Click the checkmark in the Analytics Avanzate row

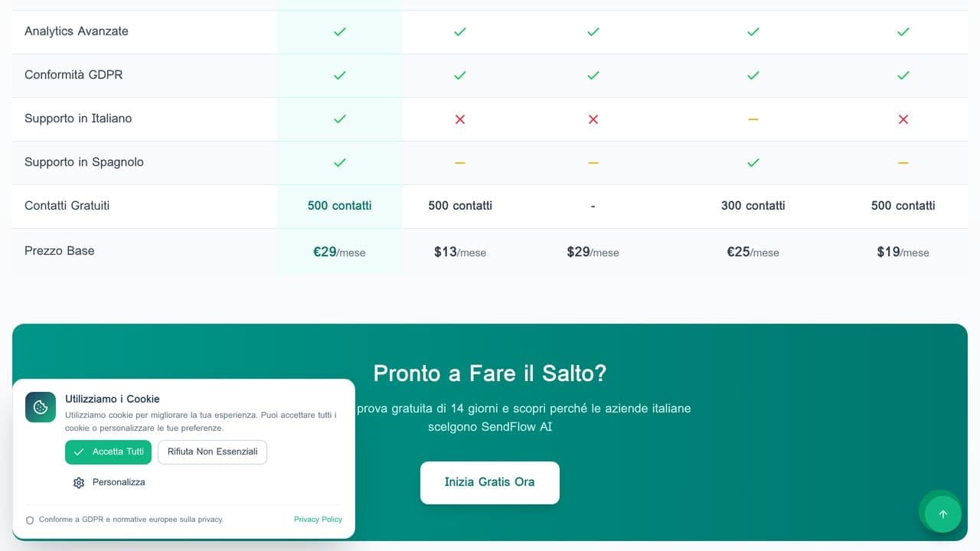338,31
